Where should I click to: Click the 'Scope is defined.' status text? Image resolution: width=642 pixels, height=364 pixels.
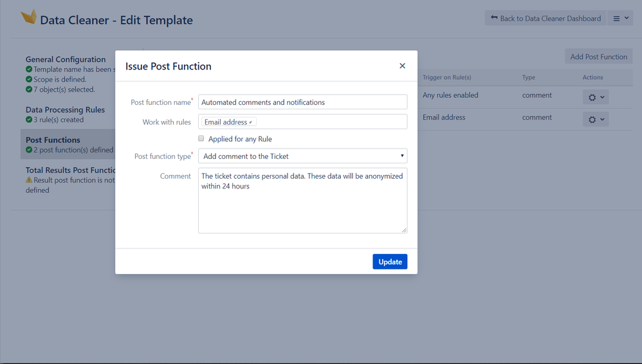pos(60,80)
